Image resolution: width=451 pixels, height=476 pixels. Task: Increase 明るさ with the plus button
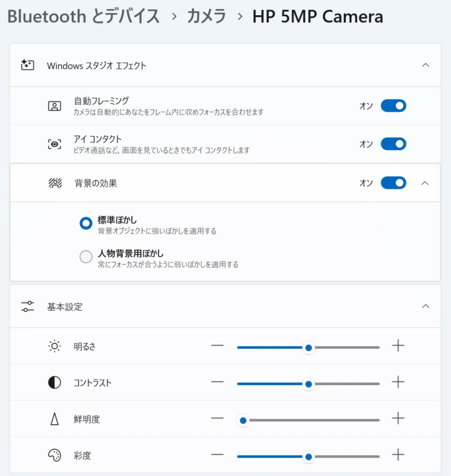398,346
